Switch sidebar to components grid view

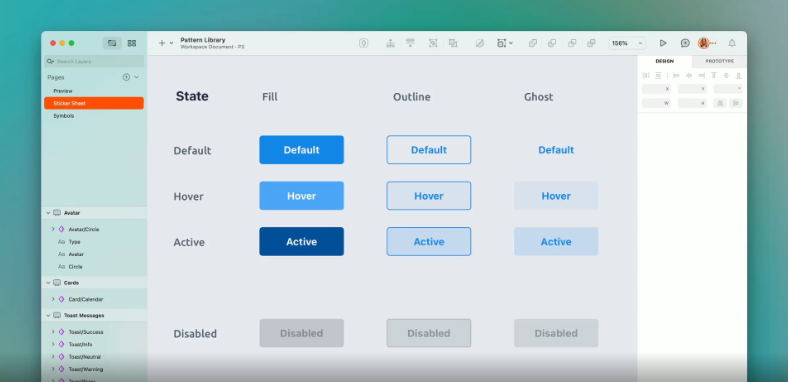point(132,43)
